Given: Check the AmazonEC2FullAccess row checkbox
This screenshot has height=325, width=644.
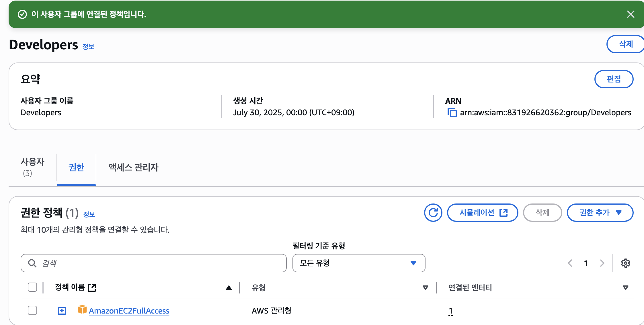Looking at the screenshot, I should pyautogui.click(x=32, y=310).
